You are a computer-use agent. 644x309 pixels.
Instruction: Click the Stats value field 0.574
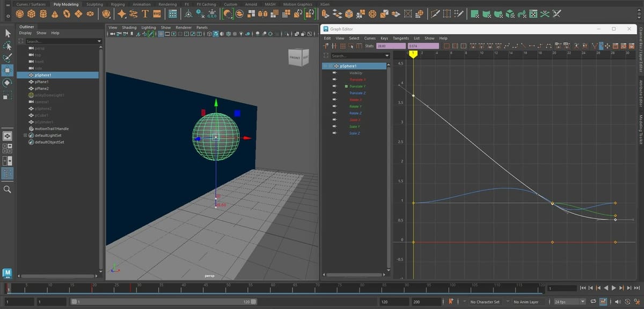click(x=423, y=46)
